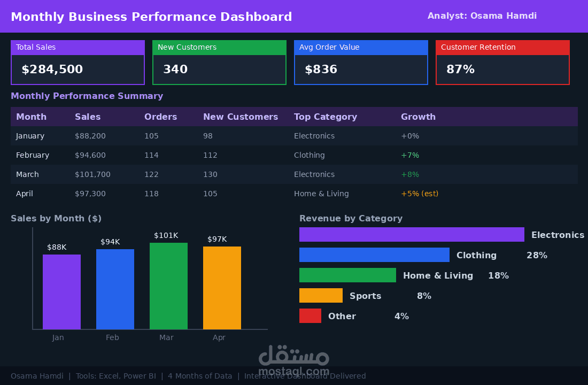Click the +7% growth value
The image size is (588, 385).
[x=410, y=155]
